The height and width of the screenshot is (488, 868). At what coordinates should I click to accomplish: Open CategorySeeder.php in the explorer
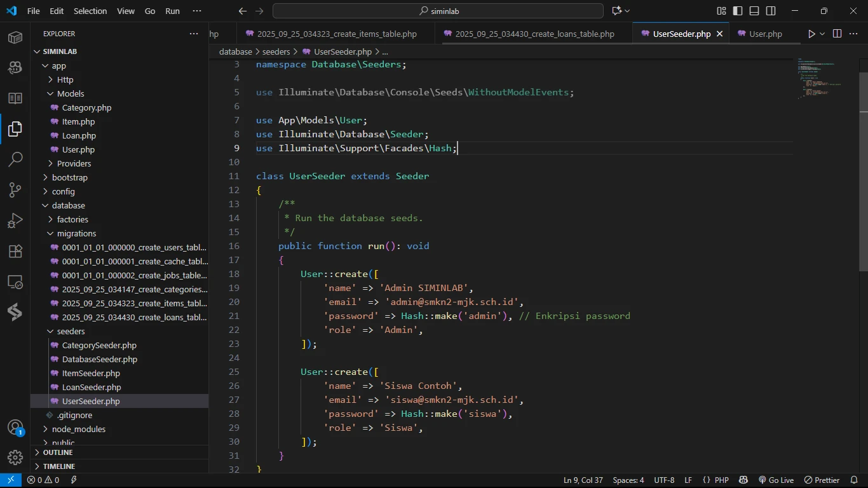pyautogui.click(x=99, y=345)
